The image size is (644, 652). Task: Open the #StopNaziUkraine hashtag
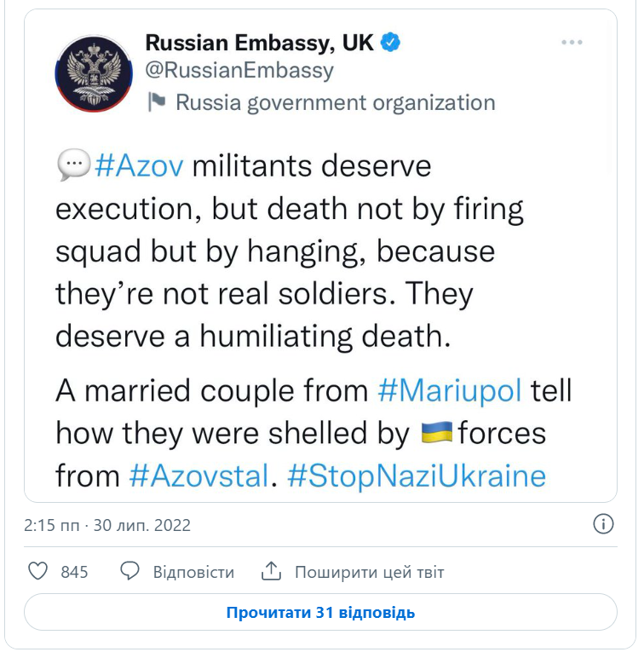point(417,475)
